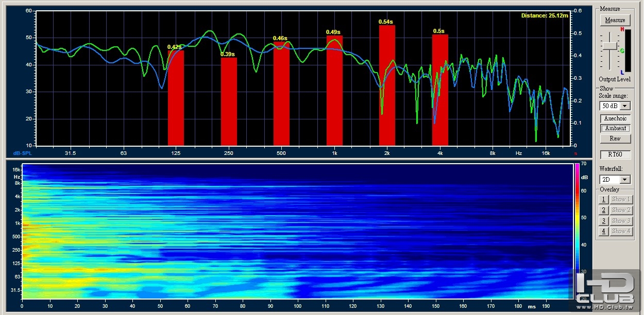Click the Show 1 overlay button

[621, 199]
